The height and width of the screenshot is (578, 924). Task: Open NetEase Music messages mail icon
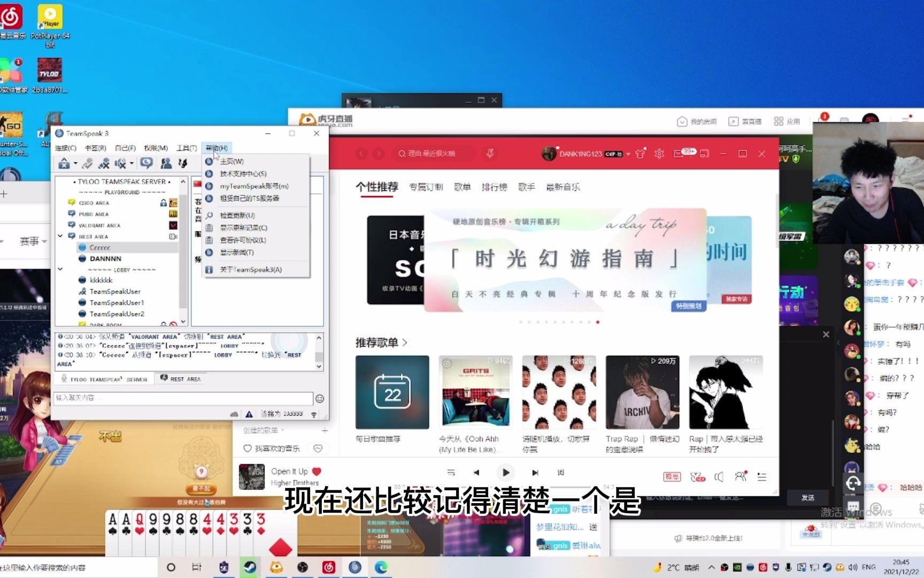pos(678,154)
